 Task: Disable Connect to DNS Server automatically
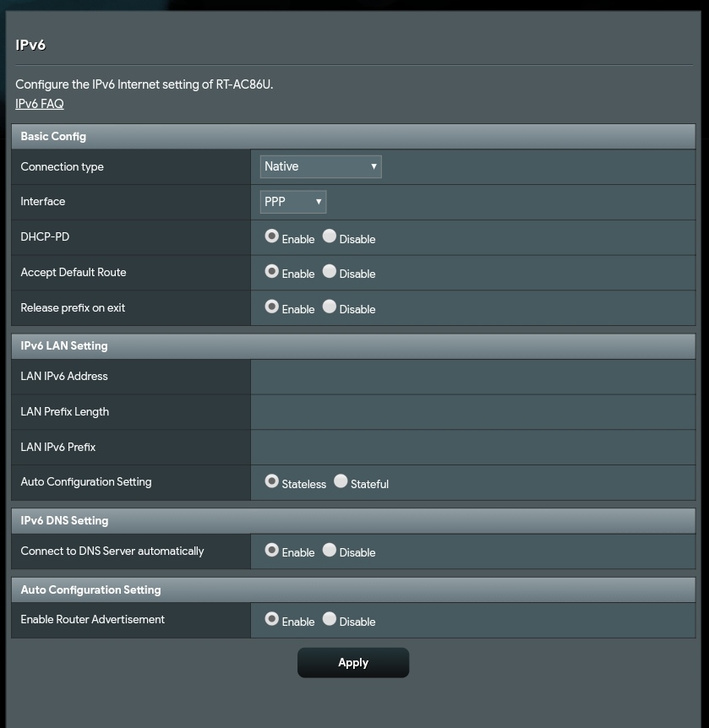330,550
